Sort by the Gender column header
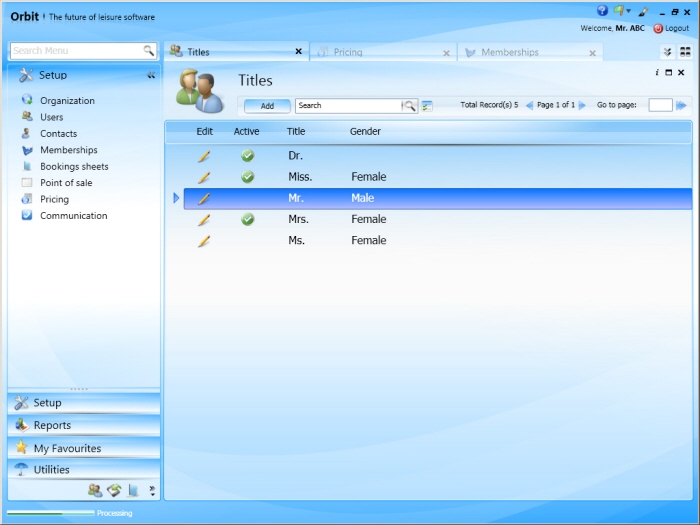The image size is (700, 525). [x=365, y=131]
